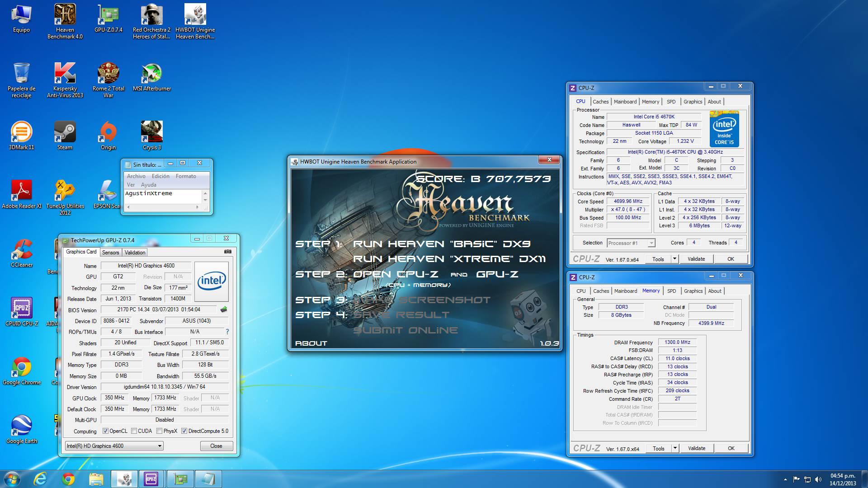Toggle the CUDA checkbox in GPU-Z
The image size is (868, 488).
coord(134,431)
